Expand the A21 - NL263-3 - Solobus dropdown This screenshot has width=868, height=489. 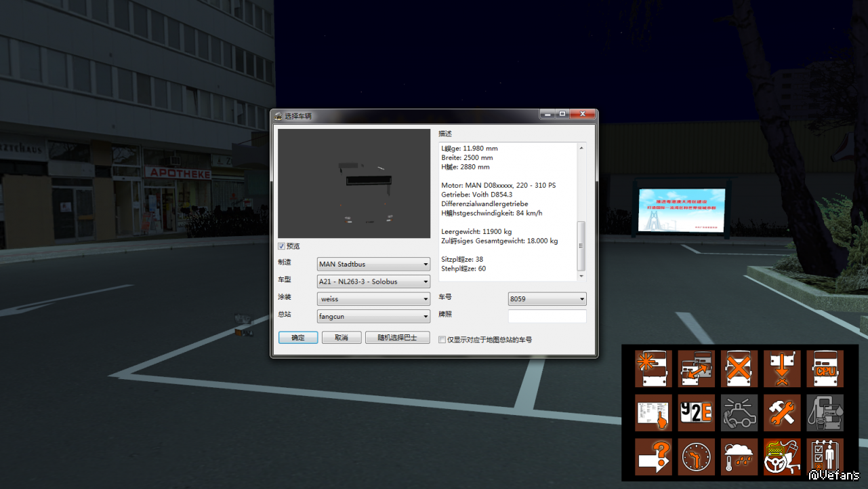coord(373,281)
